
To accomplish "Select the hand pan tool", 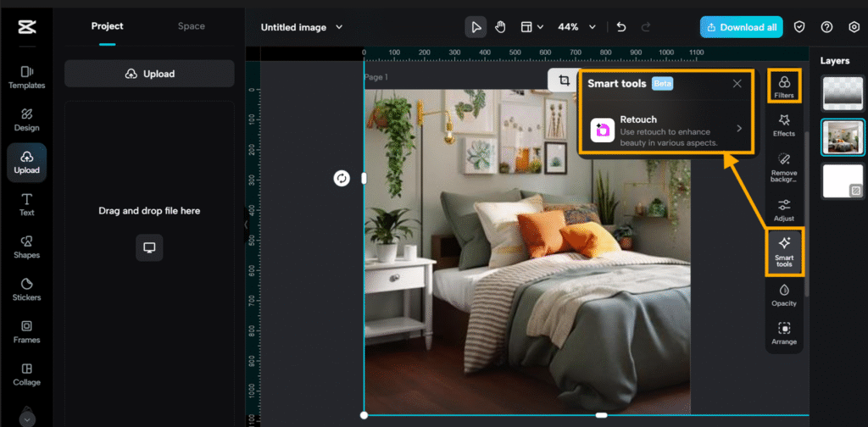I will pos(500,27).
